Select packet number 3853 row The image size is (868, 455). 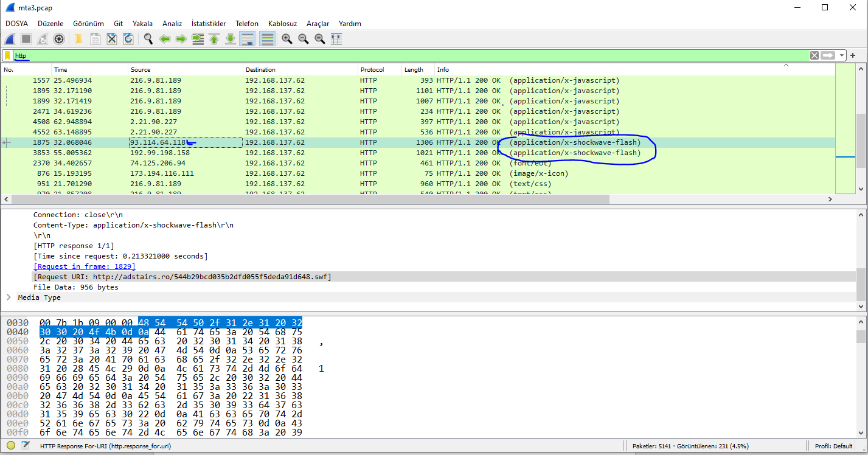click(418, 153)
